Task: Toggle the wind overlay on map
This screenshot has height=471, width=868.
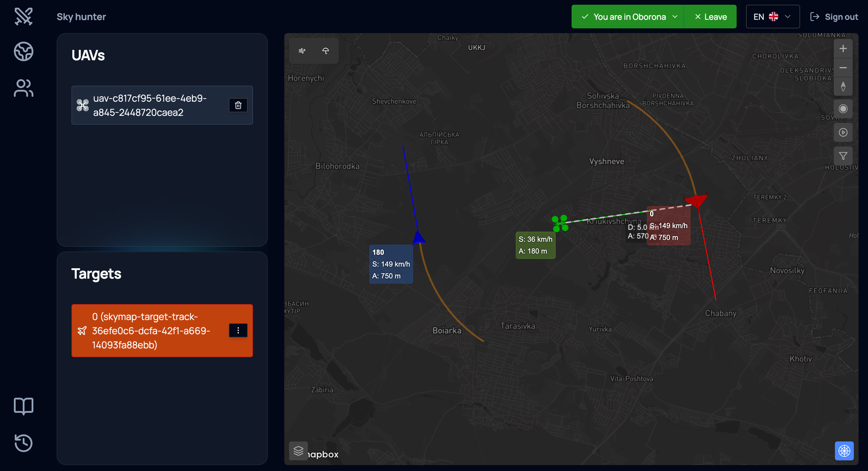Action: coord(302,51)
